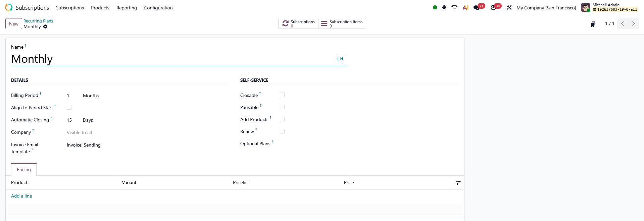The width and height of the screenshot is (644, 221).
Task: Click EN translation button on Name
Action: [x=340, y=58]
